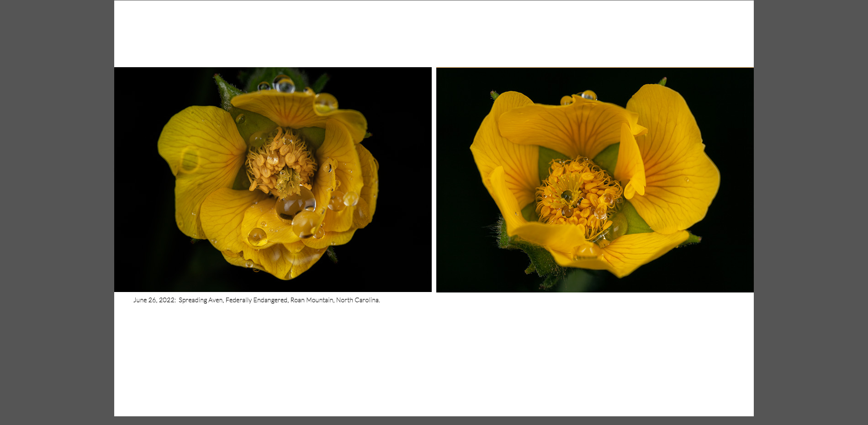Click the left Spreading Avens flower photo

[x=273, y=179]
